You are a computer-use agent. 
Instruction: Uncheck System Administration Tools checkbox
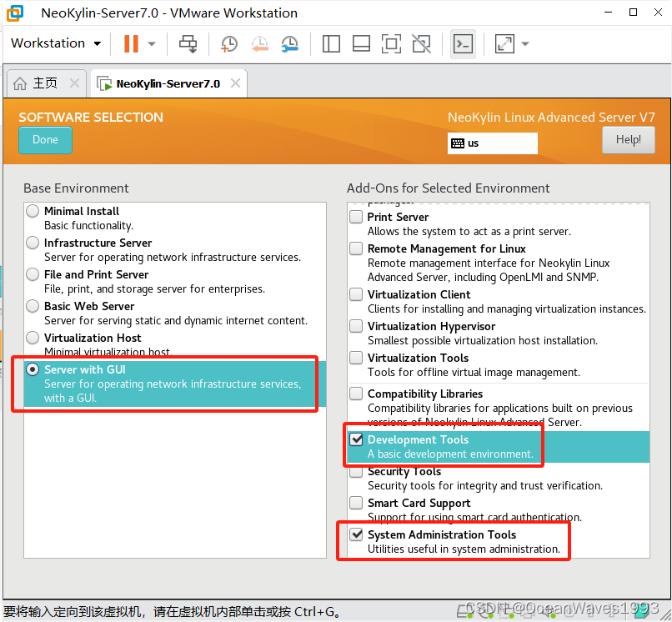[x=356, y=534]
